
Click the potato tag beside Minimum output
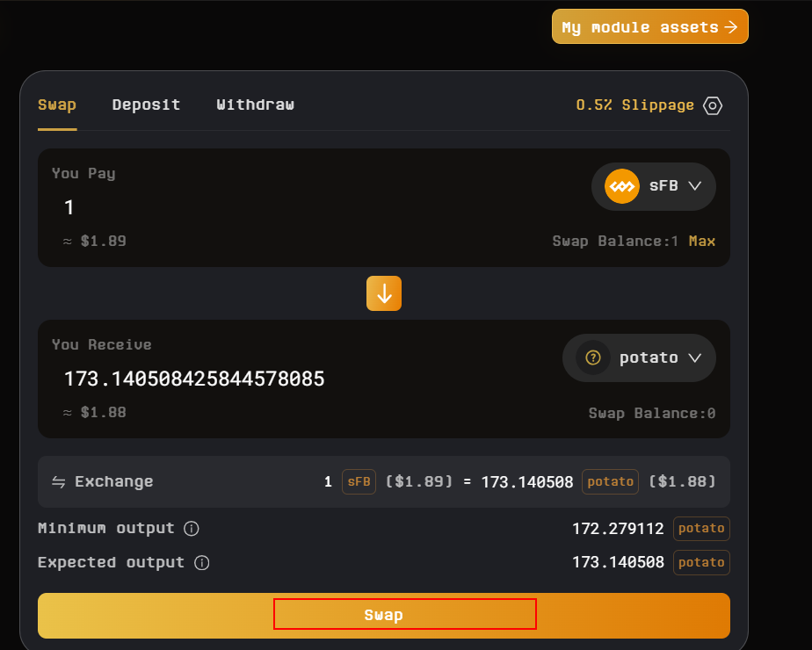tap(701, 529)
